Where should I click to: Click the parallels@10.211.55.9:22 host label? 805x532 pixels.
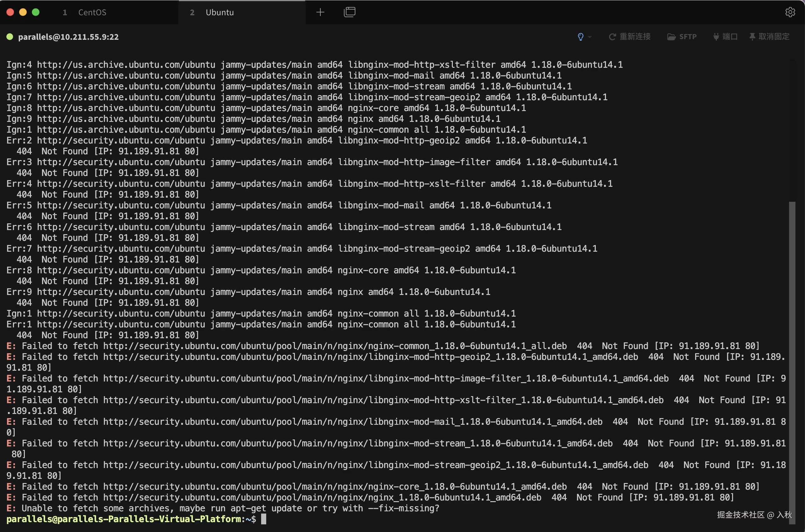pos(68,37)
